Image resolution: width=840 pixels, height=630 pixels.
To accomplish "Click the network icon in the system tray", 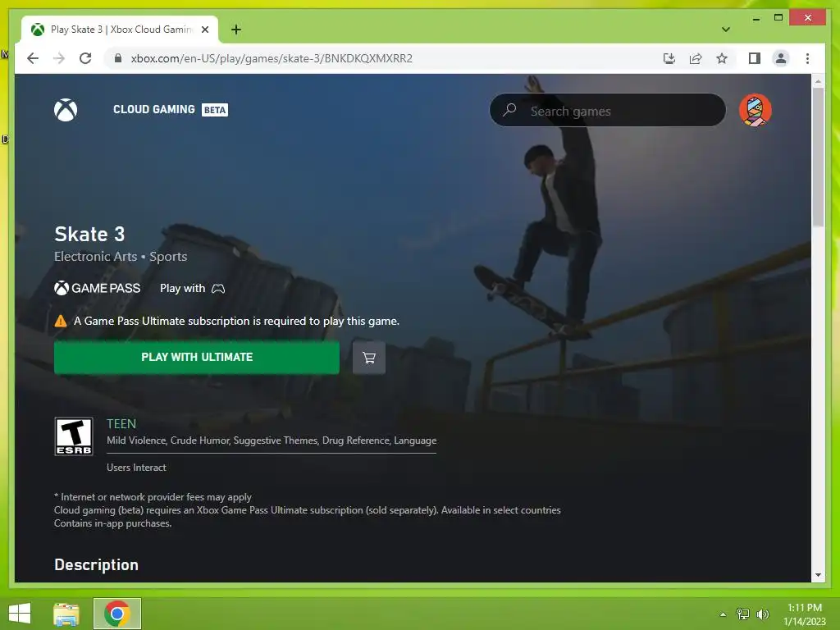I will click(742, 614).
